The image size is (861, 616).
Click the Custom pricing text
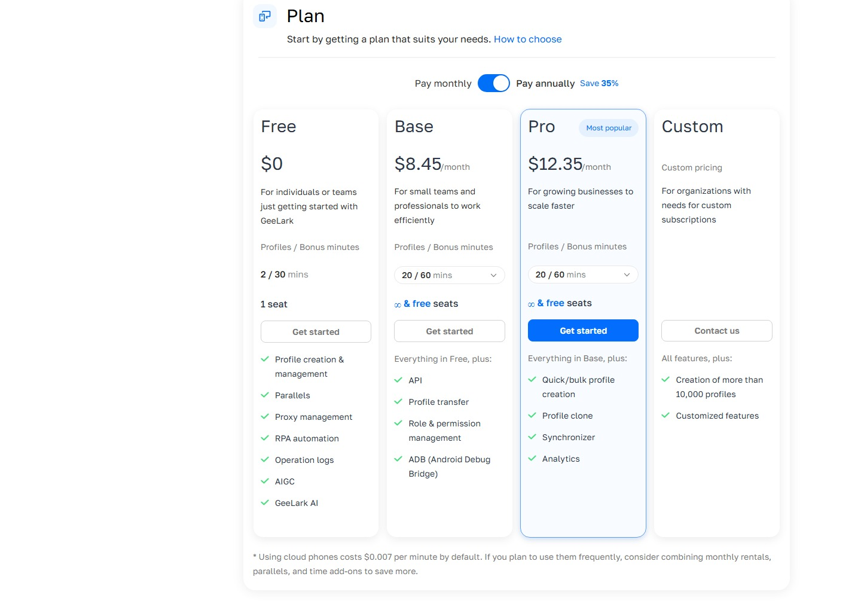click(x=692, y=167)
